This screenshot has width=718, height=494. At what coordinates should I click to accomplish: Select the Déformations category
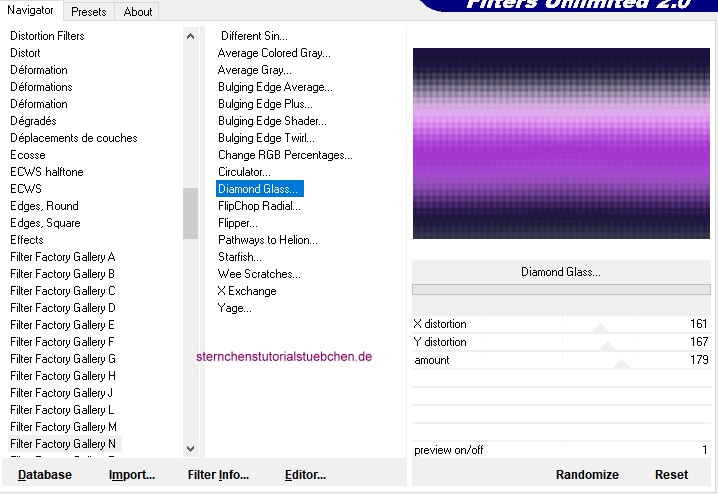41,87
